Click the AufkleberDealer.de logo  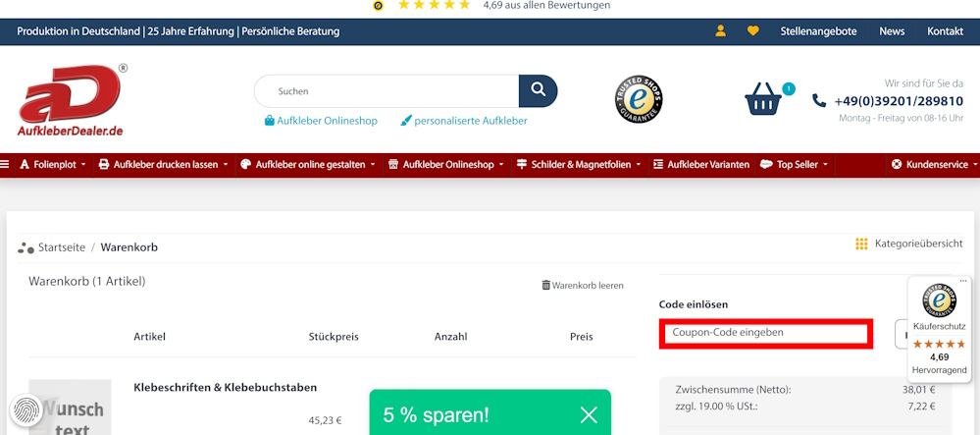pos(72,100)
